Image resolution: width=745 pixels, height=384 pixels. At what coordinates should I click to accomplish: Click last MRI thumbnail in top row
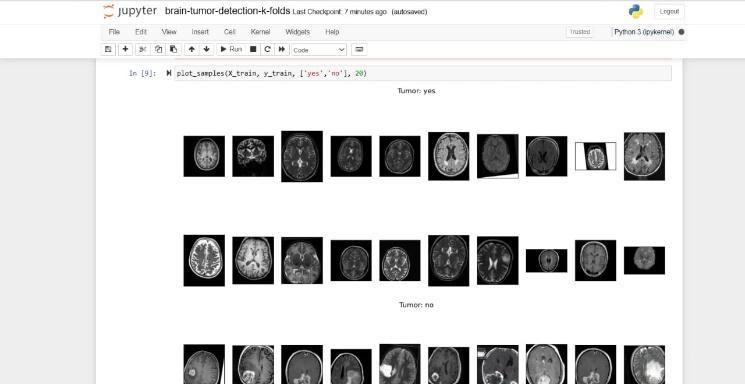tap(644, 156)
